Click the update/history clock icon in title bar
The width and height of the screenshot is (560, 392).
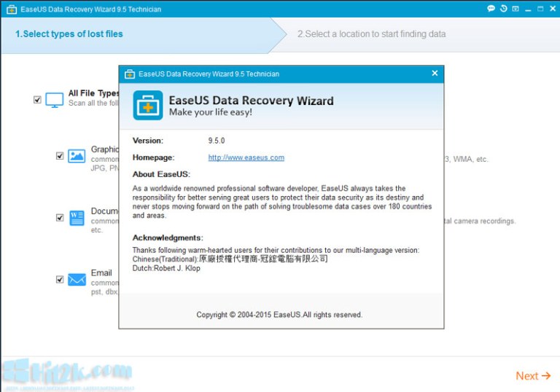coord(504,9)
